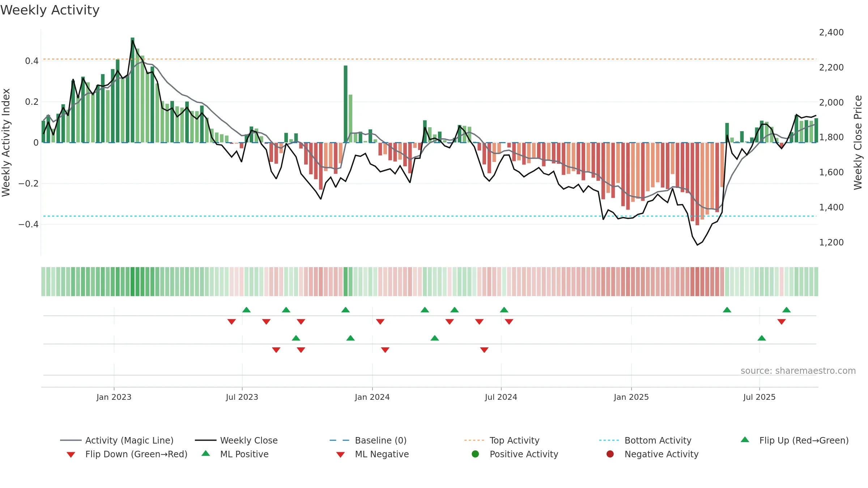The image size is (868, 488).
Task: Click the first Flip Down marker before Jul 2023
Action: [x=231, y=322]
